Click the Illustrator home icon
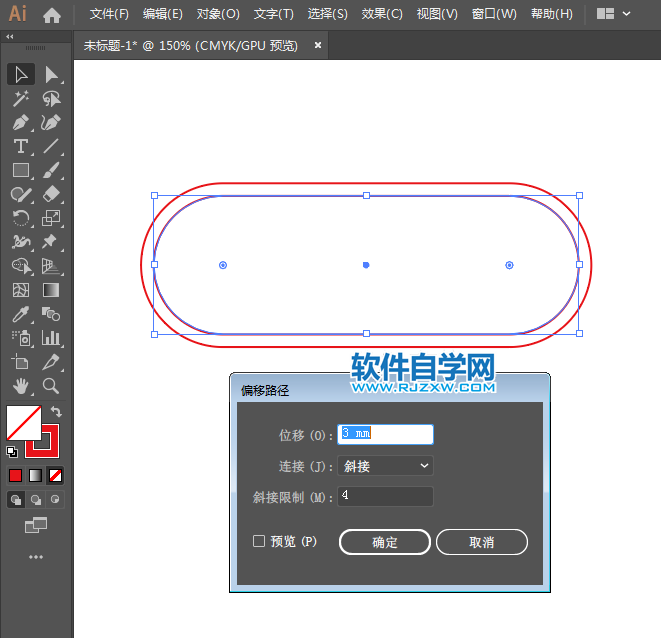 (x=52, y=15)
